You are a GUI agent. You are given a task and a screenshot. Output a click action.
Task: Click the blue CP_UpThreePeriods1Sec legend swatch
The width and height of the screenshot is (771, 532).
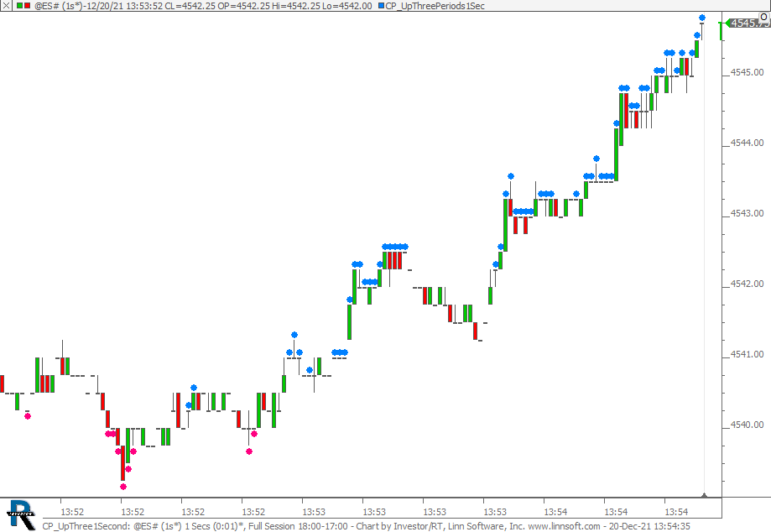(380, 6)
